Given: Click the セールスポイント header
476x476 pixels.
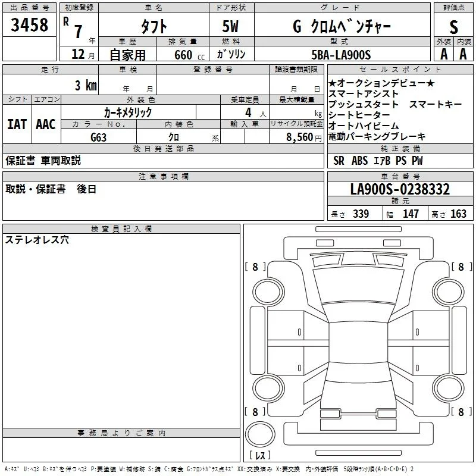Looking at the screenshot, I should pyautogui.click(x=400, y=70).
